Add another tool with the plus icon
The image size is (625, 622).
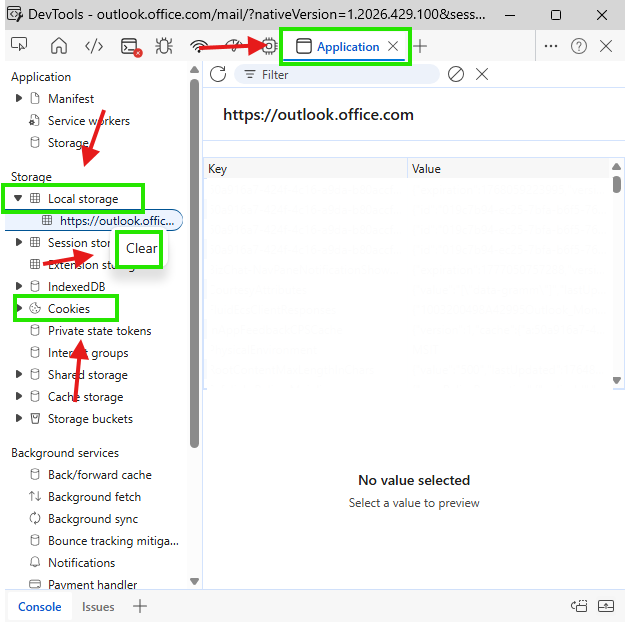(x=420, y=46)
